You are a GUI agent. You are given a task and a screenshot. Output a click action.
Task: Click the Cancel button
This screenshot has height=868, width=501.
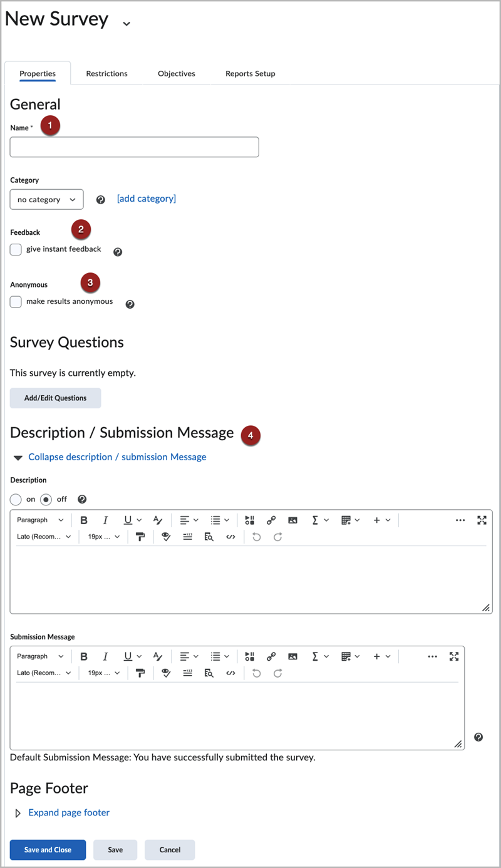tap(170, 850)
